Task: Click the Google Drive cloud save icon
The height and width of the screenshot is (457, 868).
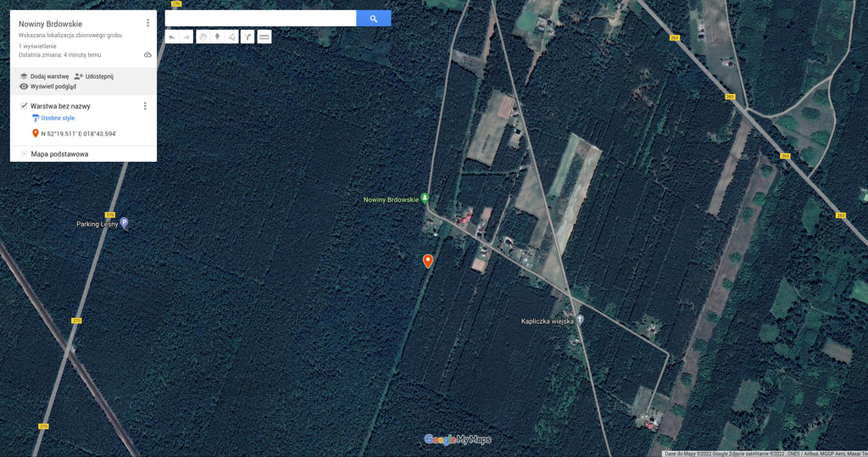Action: (147, 54)
